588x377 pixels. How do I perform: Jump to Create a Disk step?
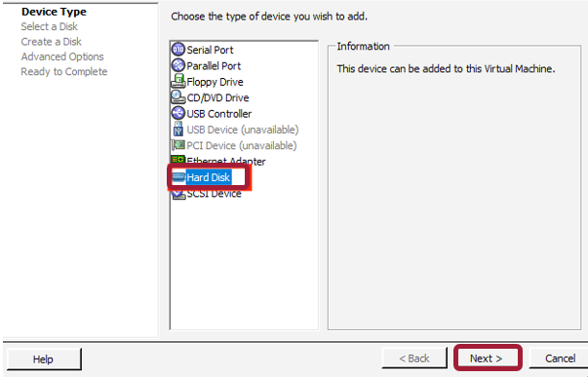(x=51, y=42)
